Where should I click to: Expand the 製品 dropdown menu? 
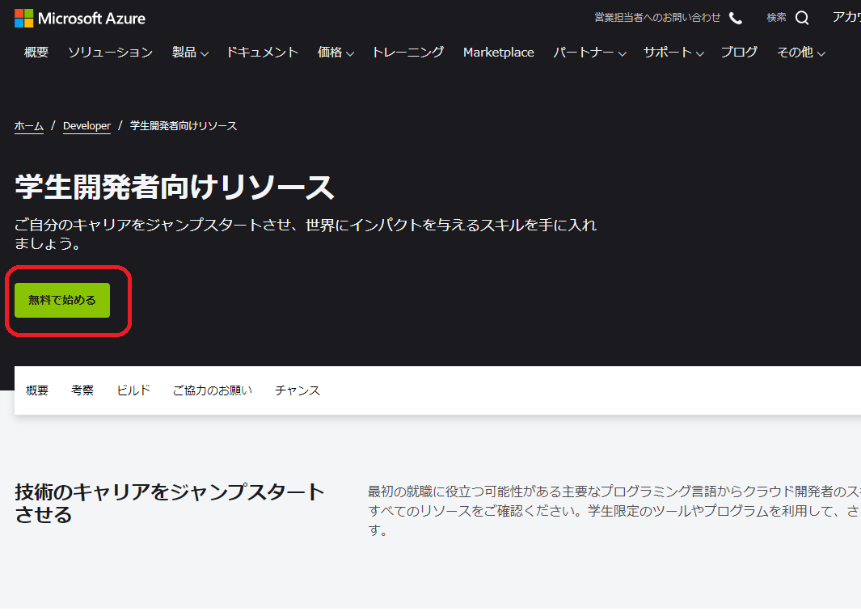(190, 53)
